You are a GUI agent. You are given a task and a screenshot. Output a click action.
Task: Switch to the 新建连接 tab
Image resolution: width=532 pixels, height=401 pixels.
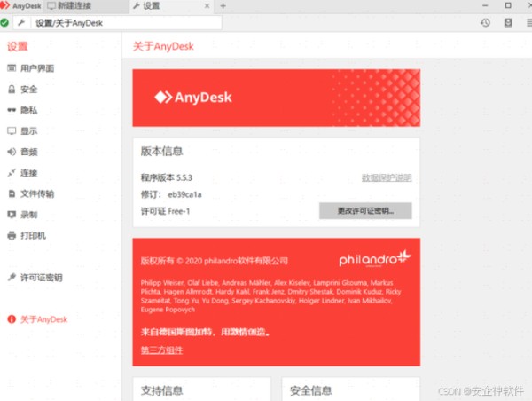tap(87, 6)
